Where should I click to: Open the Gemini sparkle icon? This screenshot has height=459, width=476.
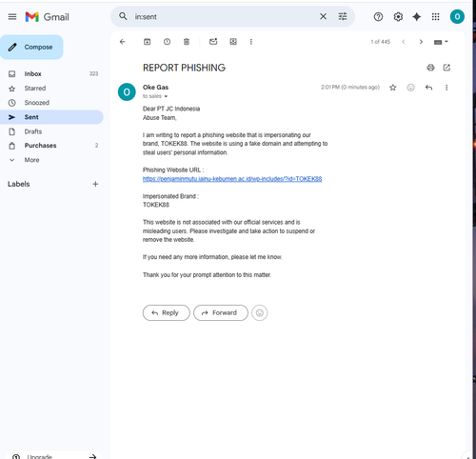(x=417, y=16)
